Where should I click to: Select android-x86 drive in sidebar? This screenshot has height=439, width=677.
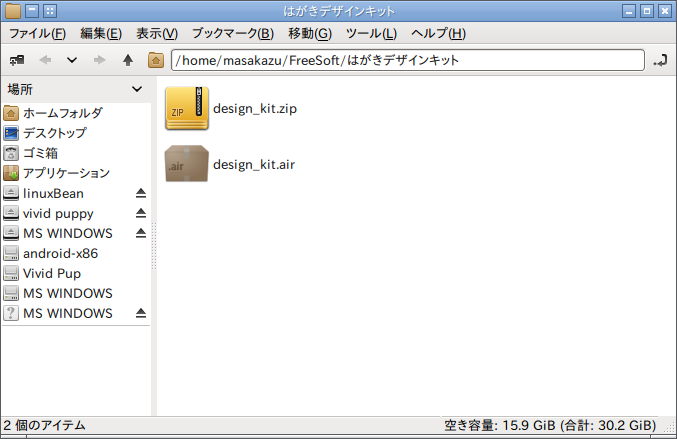76,253
